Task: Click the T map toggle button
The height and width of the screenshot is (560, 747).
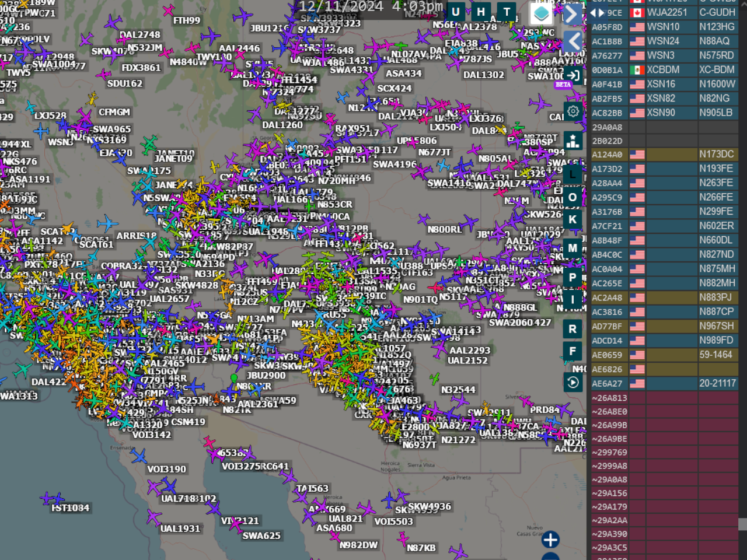Action: click(x=507, y=12)
